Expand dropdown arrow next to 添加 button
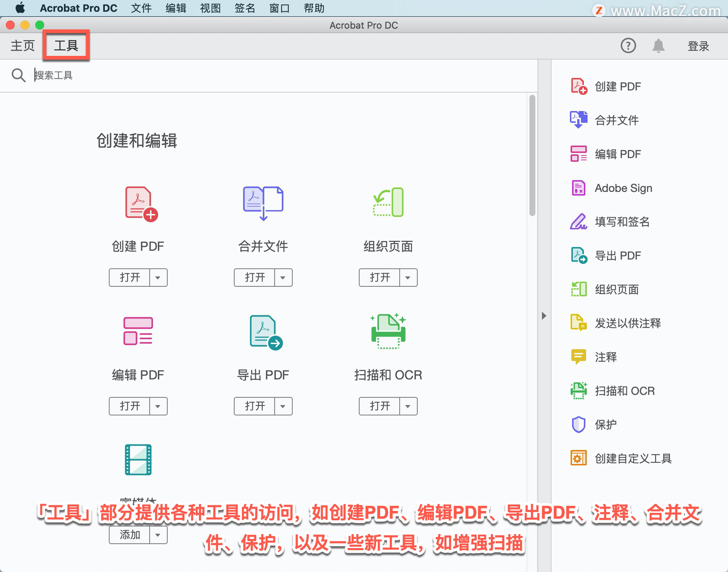This screenshot has width=728, height=572. click(x=158, y=535)
